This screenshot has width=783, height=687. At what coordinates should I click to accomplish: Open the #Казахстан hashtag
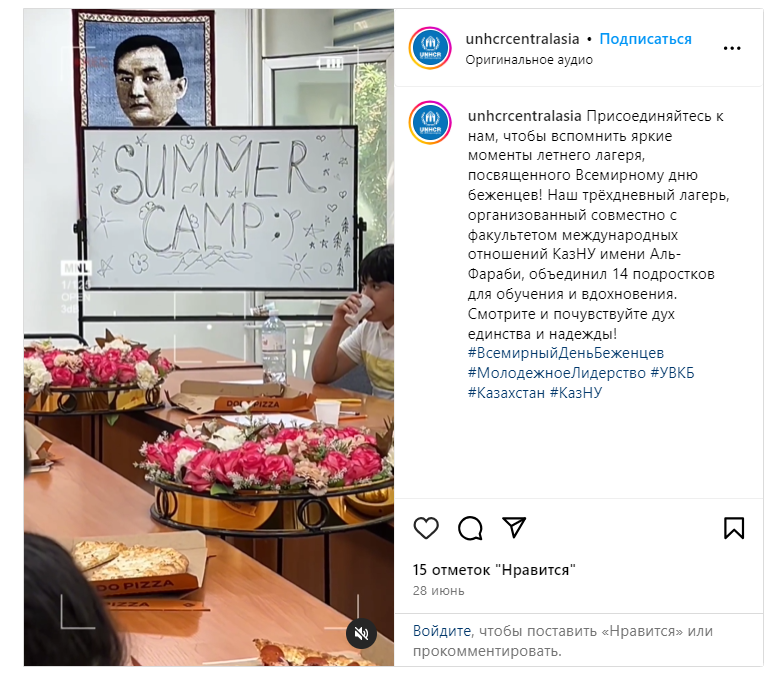coord(506,393)
